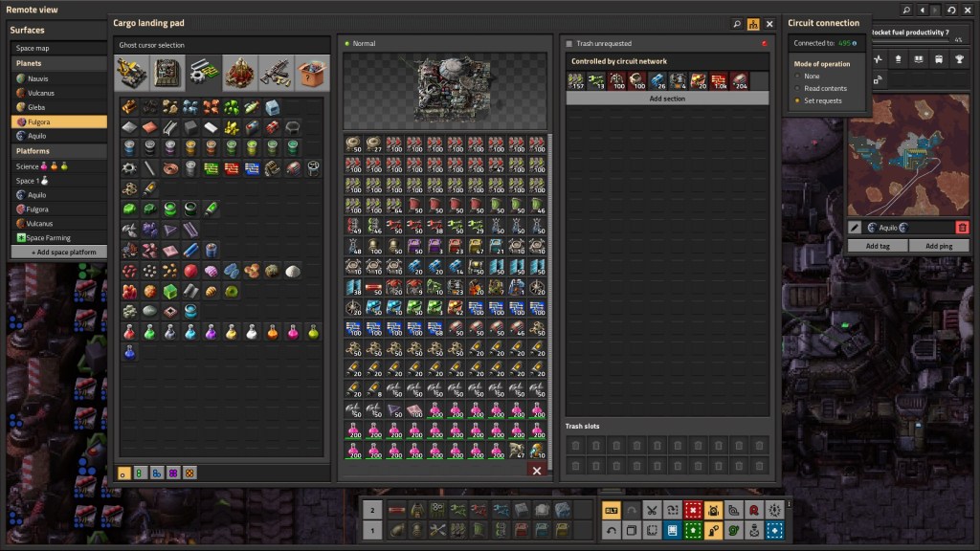980x551 pixels.
Task: Click the red trash can delete icon
Action: click(x=962, y=228)
